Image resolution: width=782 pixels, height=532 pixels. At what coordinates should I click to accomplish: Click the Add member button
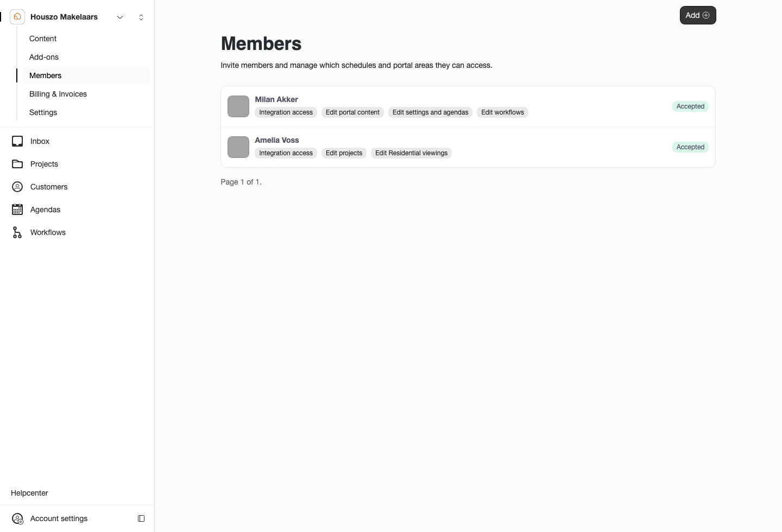[x=698, y=15]
